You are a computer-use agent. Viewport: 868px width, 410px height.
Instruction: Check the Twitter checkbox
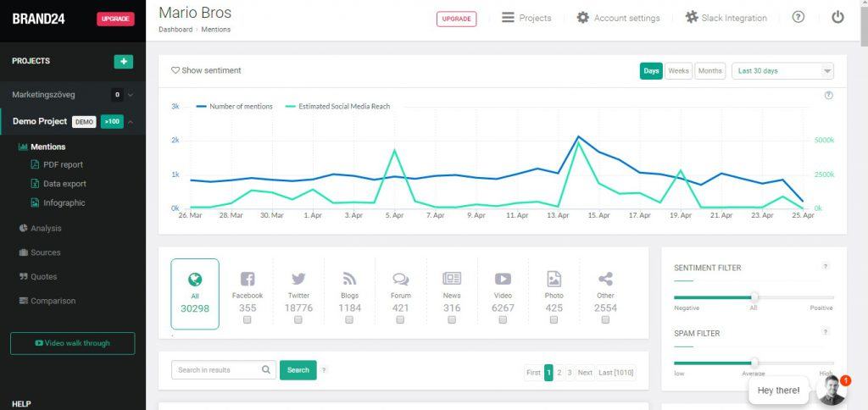point(298,320)
